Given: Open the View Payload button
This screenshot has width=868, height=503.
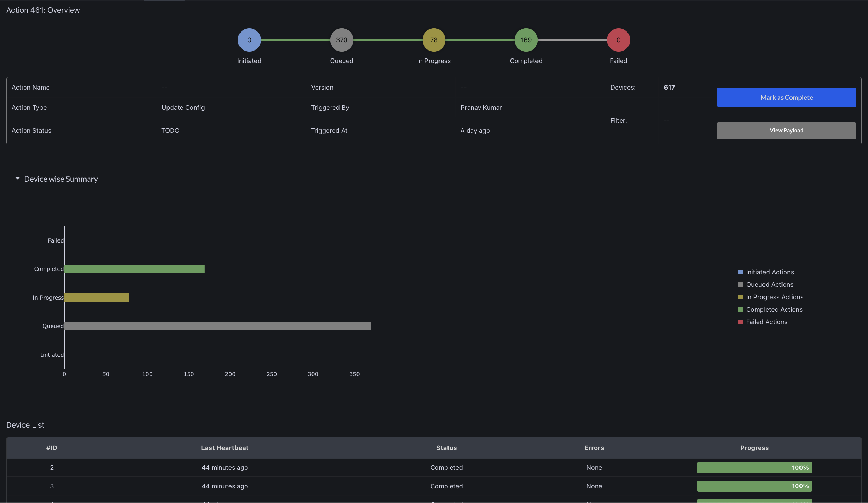Looking at the screenshot, I should click(x=786, y=130).
